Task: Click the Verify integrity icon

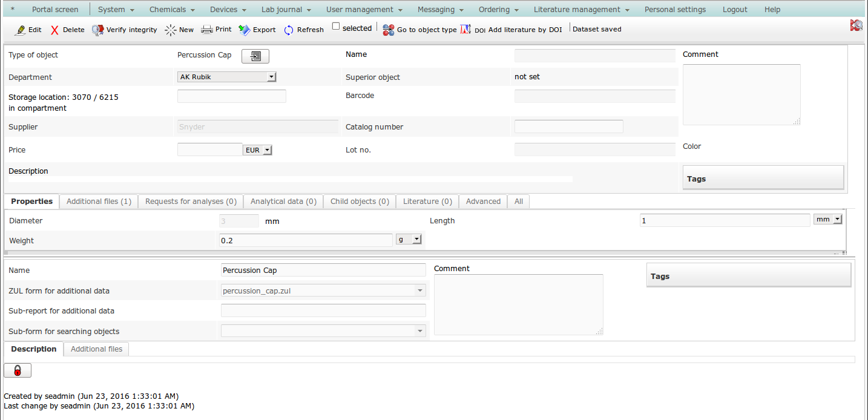Action: (x=98, y=30)
